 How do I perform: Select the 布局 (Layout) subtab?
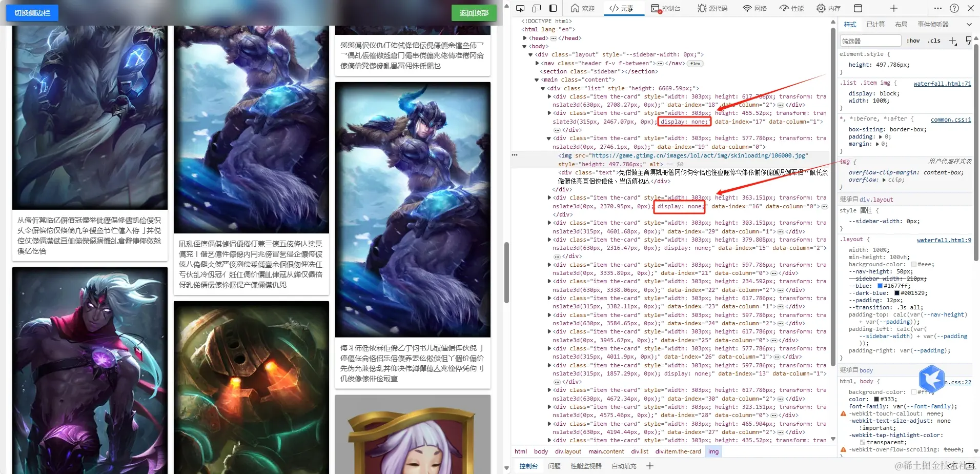point(901,24)
